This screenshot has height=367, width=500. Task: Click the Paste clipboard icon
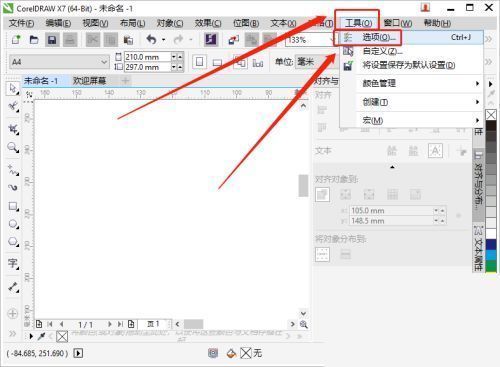pyautogui.click(x=128, y=40)
